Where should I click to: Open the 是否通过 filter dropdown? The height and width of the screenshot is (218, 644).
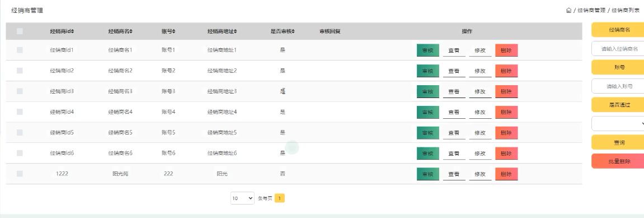pyautogui.click(x=618, y=123)
